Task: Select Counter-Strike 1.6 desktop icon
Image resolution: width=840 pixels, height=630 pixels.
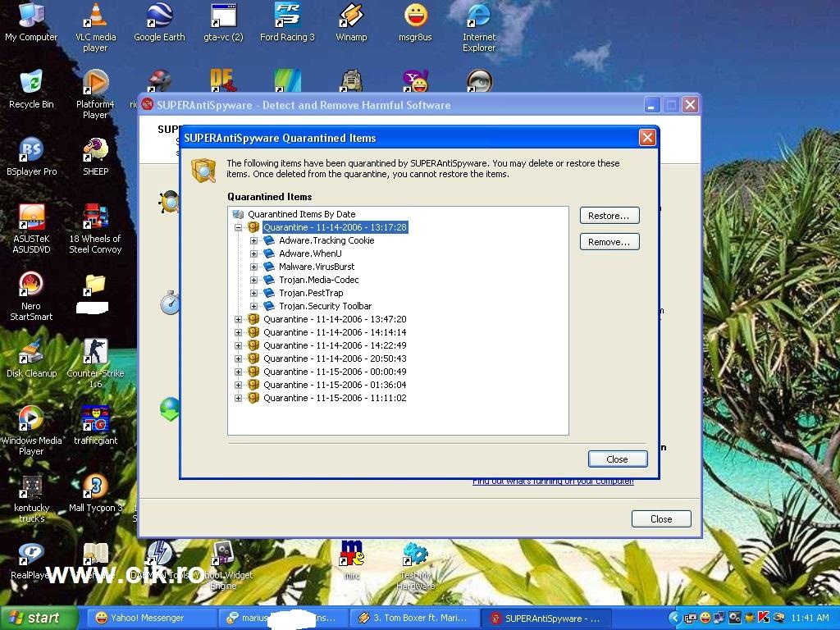Action: click(95, 363)
